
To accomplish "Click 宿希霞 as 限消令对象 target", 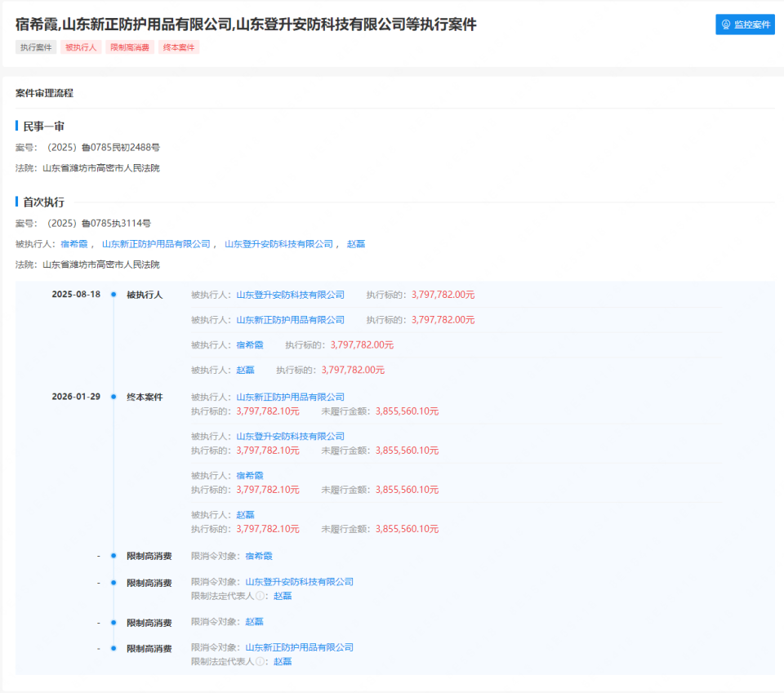I will click(260, 556).
